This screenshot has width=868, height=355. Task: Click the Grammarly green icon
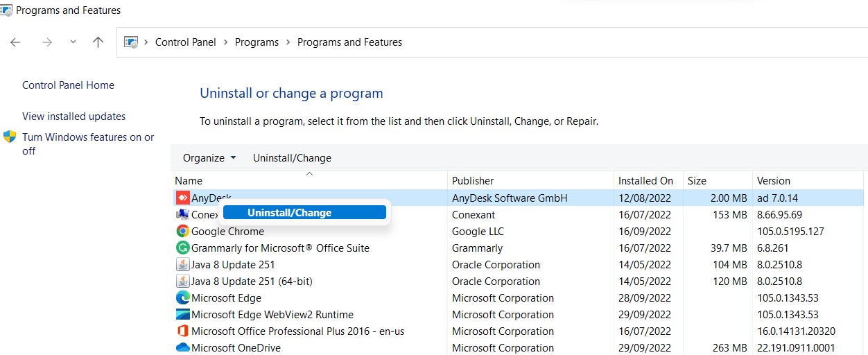(x=182, y=248)
